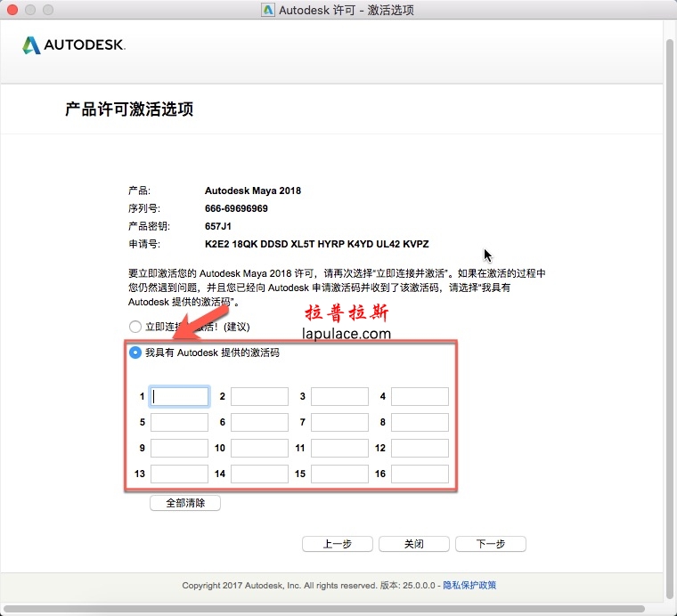Image resolution: width=677 pixels, height=616 pixels.
Task: Click activation code field 11
Action: [339, 448]
